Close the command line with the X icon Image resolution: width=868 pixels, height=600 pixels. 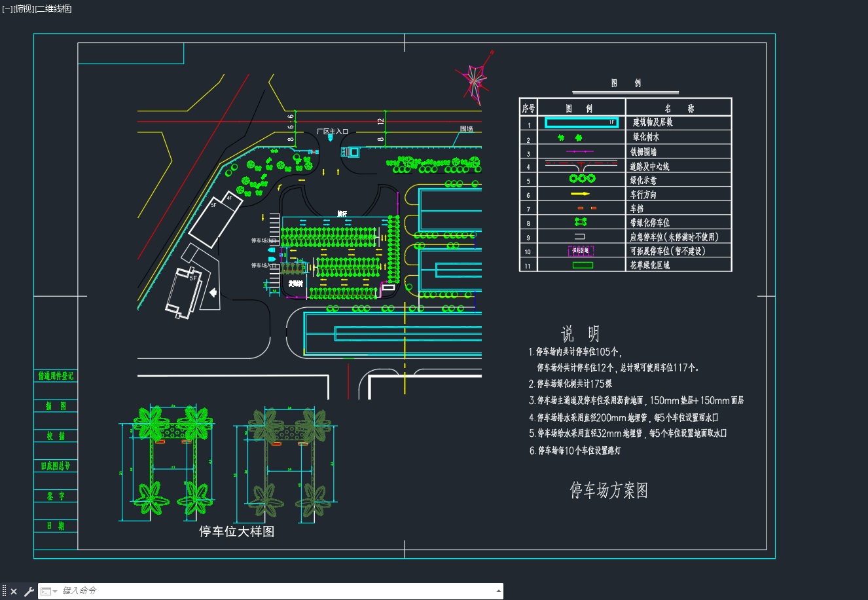(x=14, y=591)
